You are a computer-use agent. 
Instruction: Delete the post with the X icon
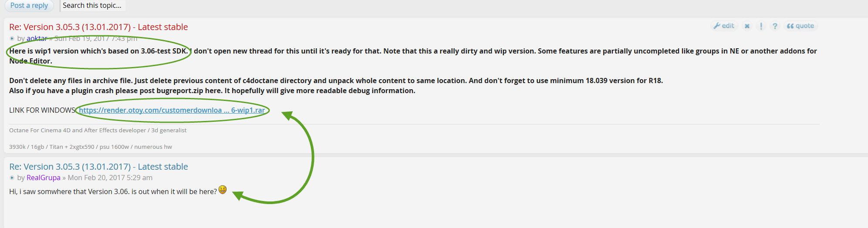[x=747, y=26]
